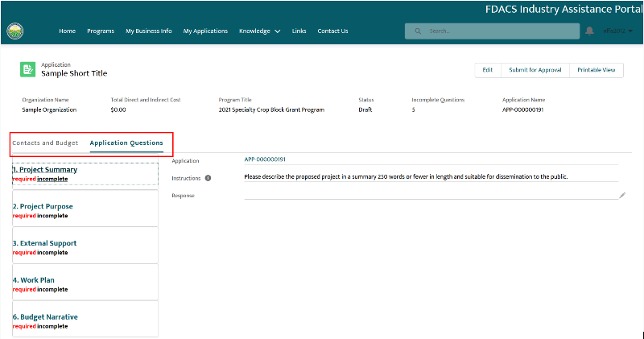Select the Application Questions tab
The width and height of the screenshot is (644, 339).
click(x=126, y=143)
